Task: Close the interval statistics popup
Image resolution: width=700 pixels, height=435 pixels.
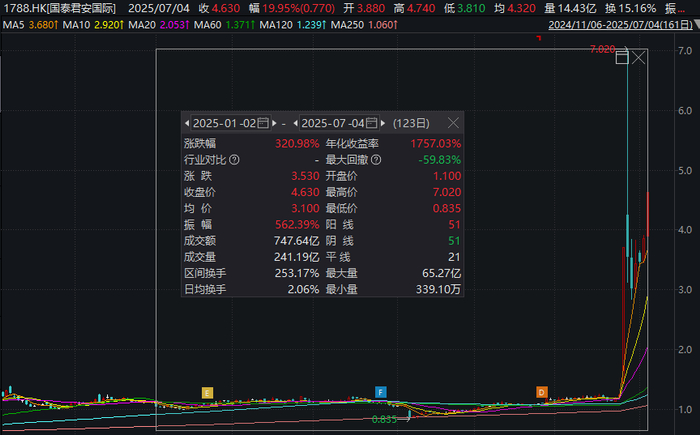Action: tap(453, 123)
